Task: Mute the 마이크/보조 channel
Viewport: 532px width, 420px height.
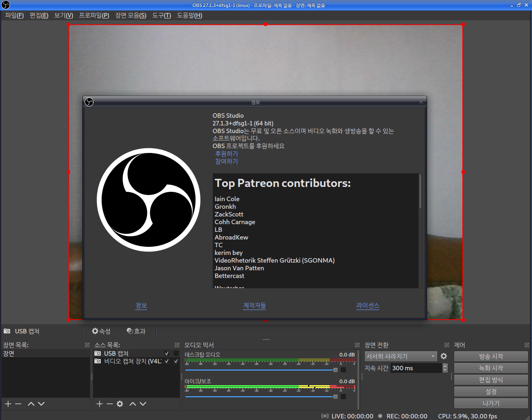Action: [343, 397]
